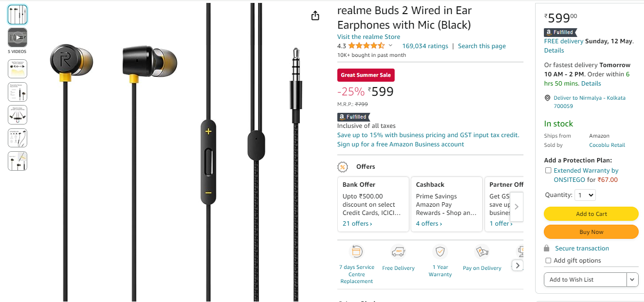The image size is (644, 302).
Task: Click the Secure transaction lock icon
Action: click(x=547, y=249)
